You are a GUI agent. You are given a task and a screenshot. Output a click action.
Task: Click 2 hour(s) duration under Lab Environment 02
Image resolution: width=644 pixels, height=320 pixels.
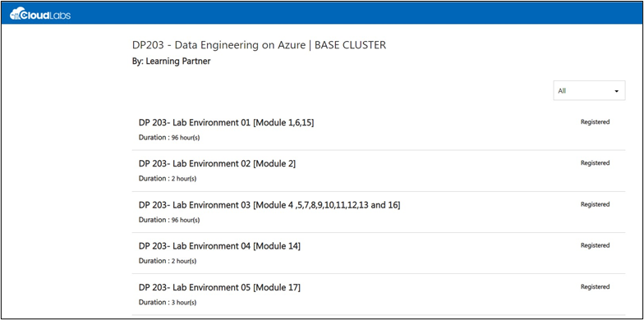[184, 179]
